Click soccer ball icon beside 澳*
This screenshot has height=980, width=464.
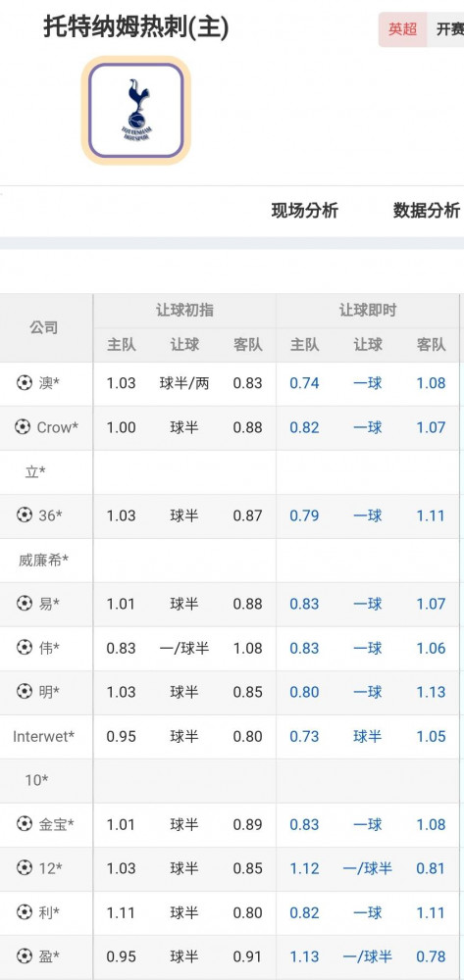tap(25, 382)
